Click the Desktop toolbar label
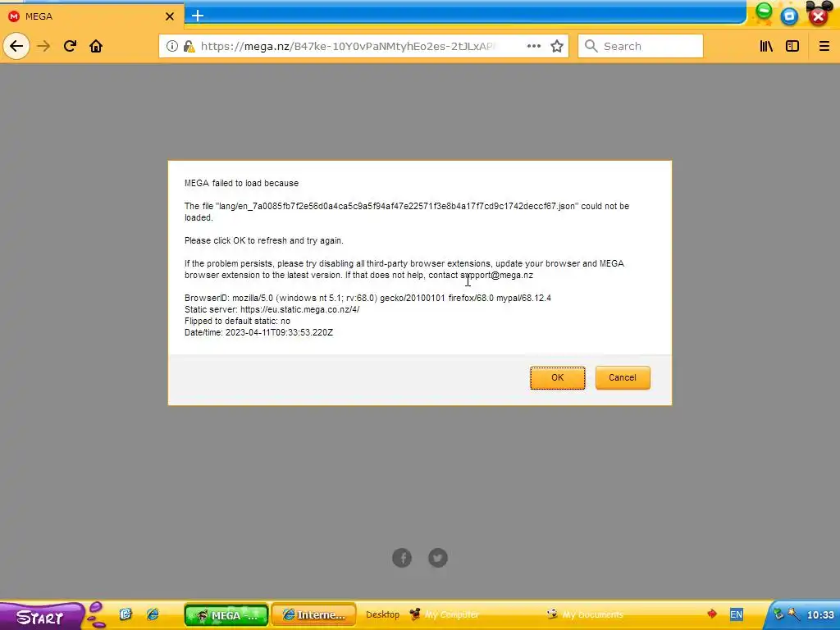840x630 pixels. point(382,614)
